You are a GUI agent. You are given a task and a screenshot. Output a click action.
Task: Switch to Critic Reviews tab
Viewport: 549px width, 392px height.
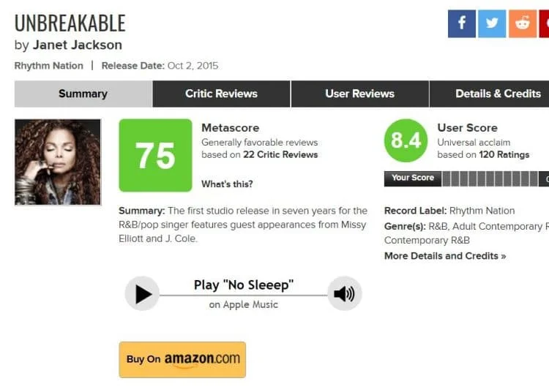coord(221,94)
